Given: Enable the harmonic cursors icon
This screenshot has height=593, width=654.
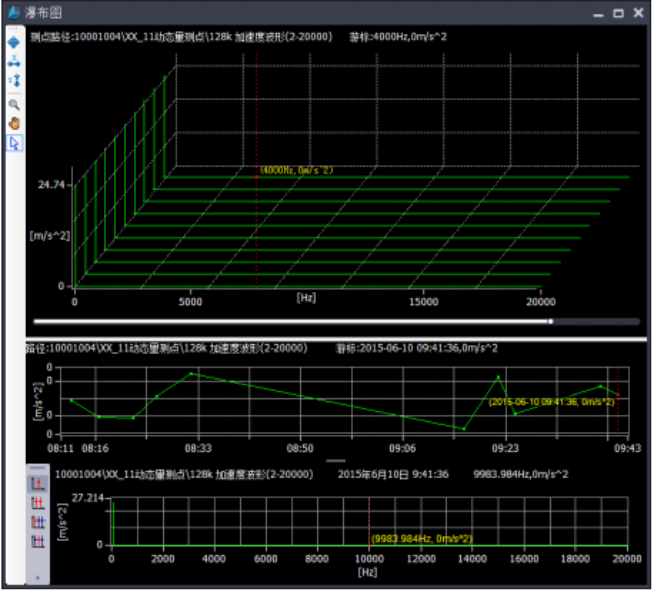Looking at the screenshot, I should (38, 522).
